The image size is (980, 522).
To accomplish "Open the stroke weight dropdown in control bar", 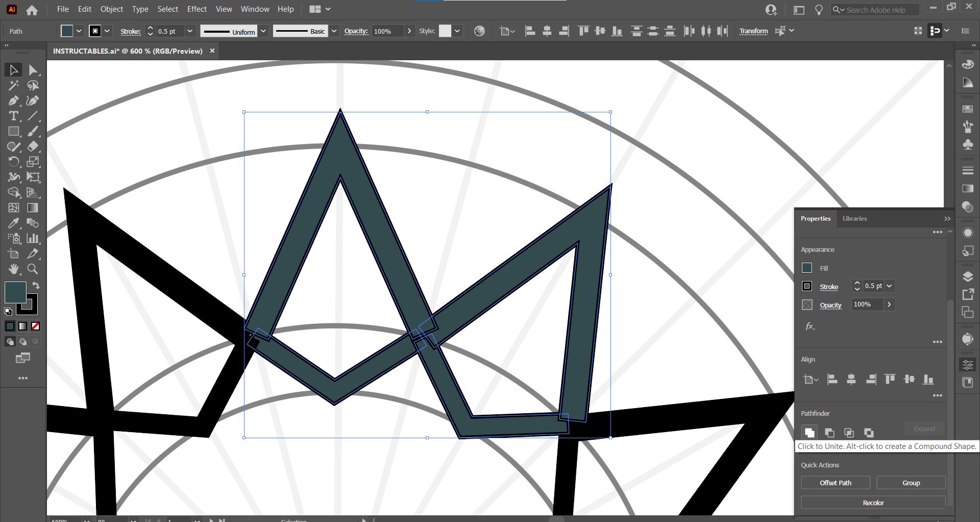I will click(x=190, y=31).
